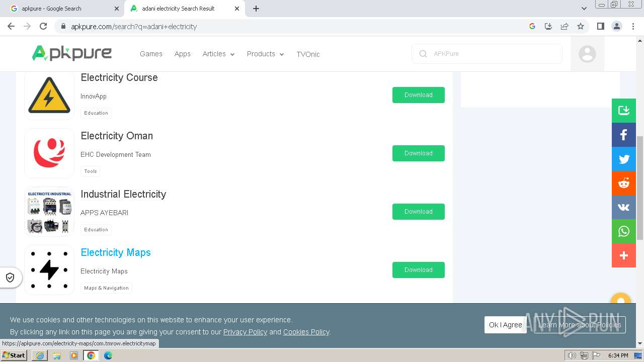Open the Chrome three-dot menu
Screen dimensions: 644x362
point(633,26)
